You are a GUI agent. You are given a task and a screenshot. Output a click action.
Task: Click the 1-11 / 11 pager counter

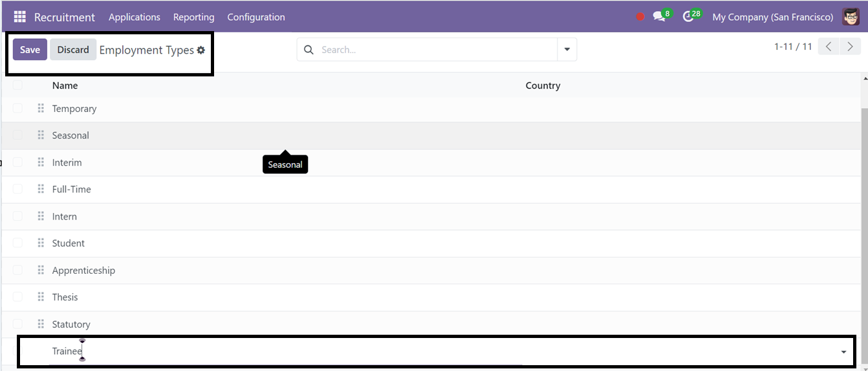[x=793, y=47]
